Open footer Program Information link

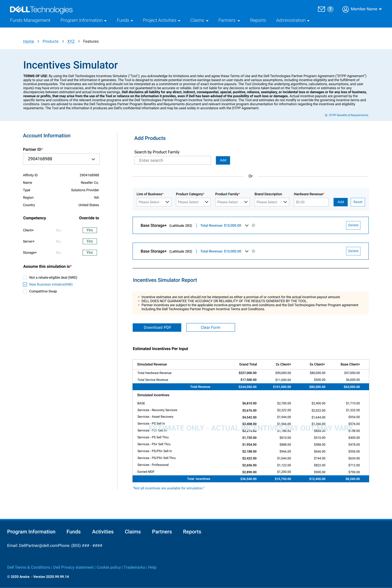[x=31, y=532]
